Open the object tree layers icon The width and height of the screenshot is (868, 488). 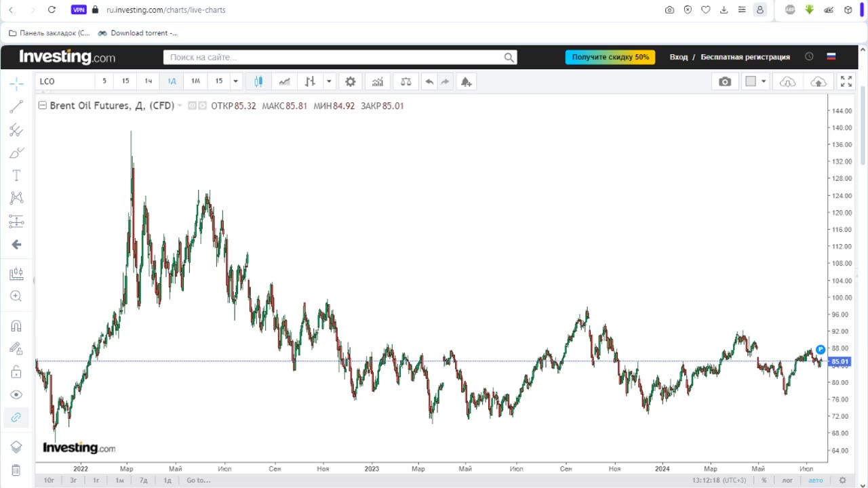[x=16, y=447]
